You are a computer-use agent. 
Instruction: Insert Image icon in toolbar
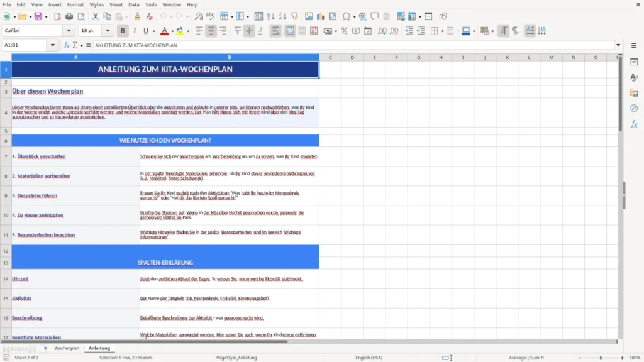309,16
